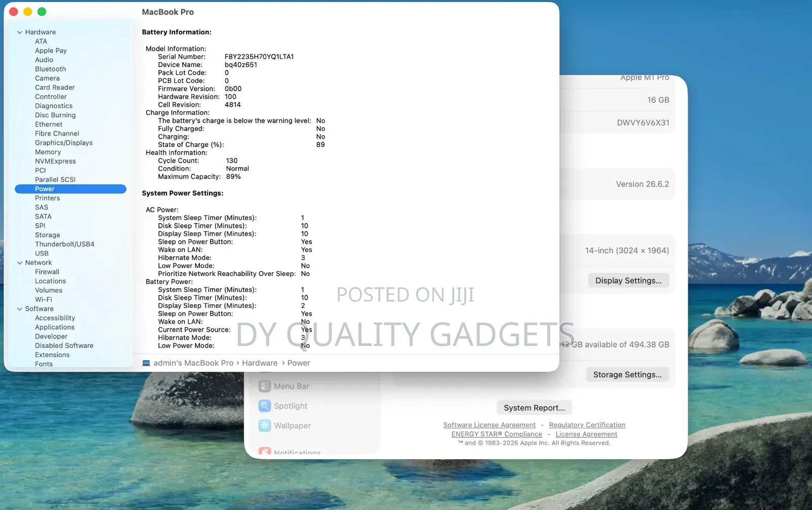The image size is (812, 510).
Task: Open Disabled Software entry
Action: (x=64, y=346)
